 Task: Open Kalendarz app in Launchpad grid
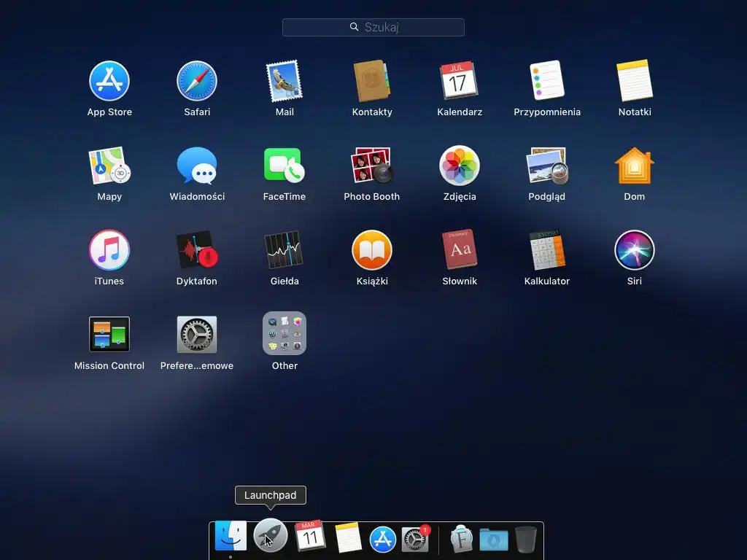pos(460,80)
